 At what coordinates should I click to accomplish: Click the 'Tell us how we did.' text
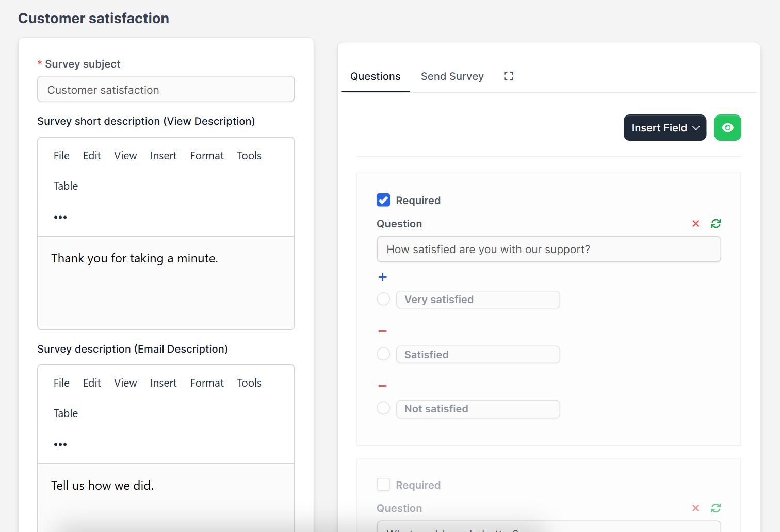(102, 486)
